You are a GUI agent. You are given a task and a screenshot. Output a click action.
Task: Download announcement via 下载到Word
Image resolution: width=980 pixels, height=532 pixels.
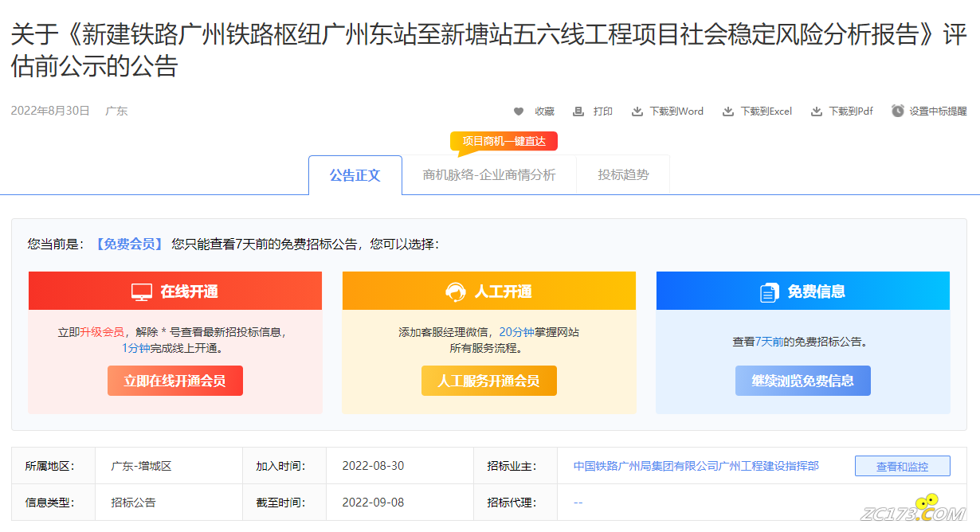(676, 111)
